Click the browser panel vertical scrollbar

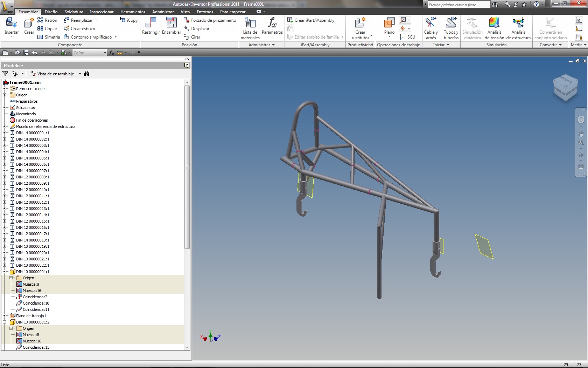187,167
